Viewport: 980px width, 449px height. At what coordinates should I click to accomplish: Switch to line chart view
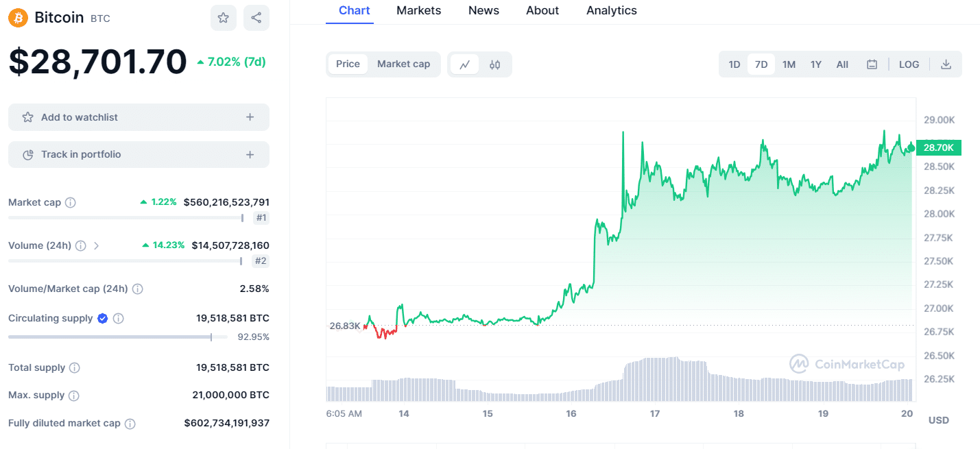pos(465,64)
